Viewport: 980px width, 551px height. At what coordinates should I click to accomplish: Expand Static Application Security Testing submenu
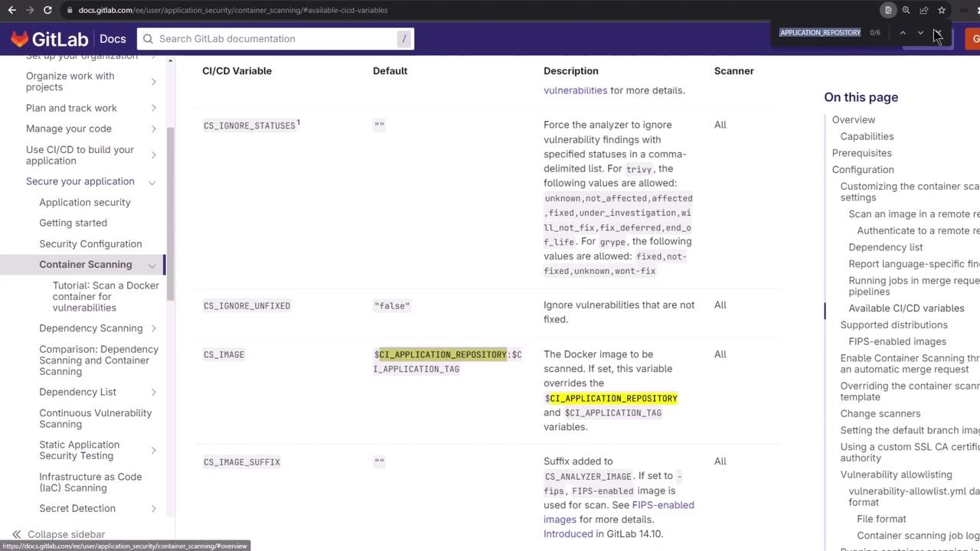[x=154, y=450]
